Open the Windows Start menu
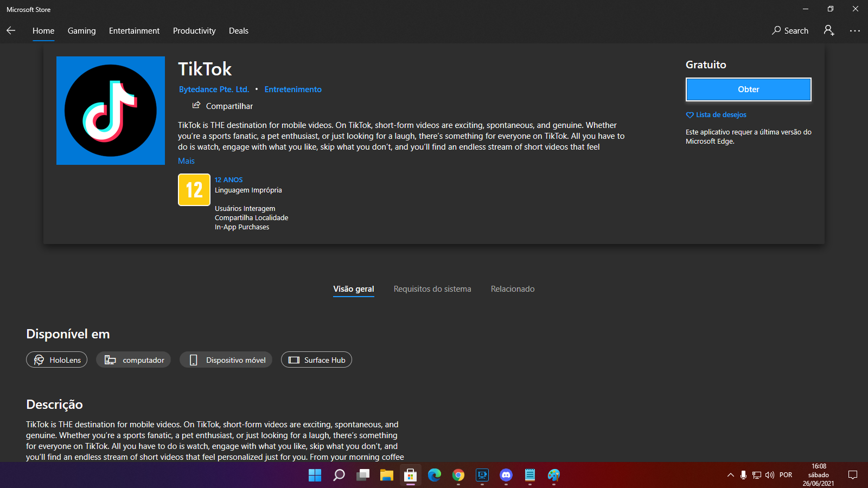This screenshot has width=868, height=488. point(315,476)
